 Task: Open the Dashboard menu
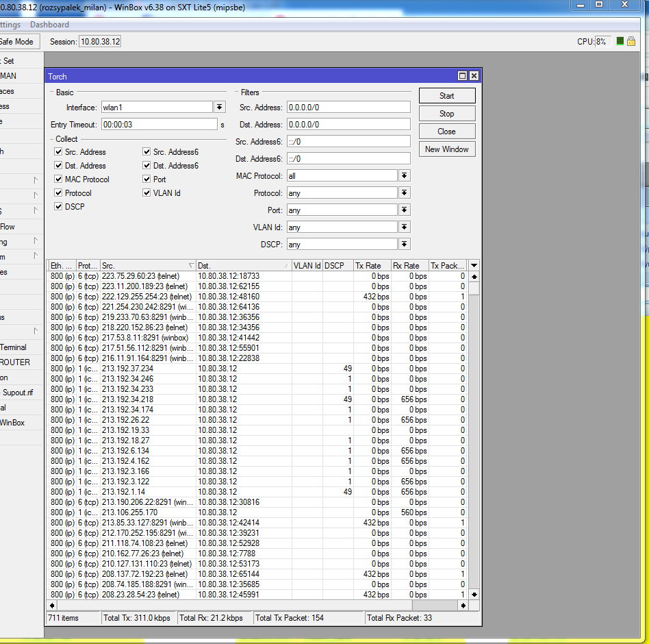[50, 25]
